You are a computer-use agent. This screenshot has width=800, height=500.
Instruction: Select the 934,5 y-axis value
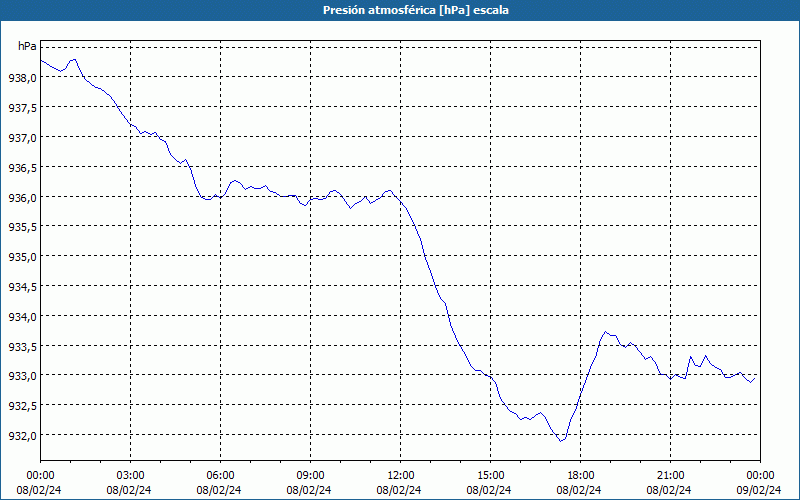(x=22, y=287)
